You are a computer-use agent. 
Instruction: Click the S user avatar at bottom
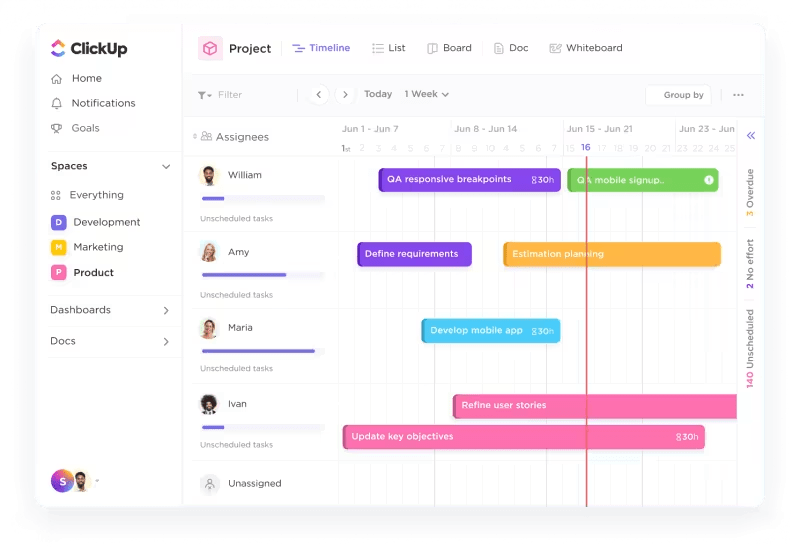click(62, 481)
